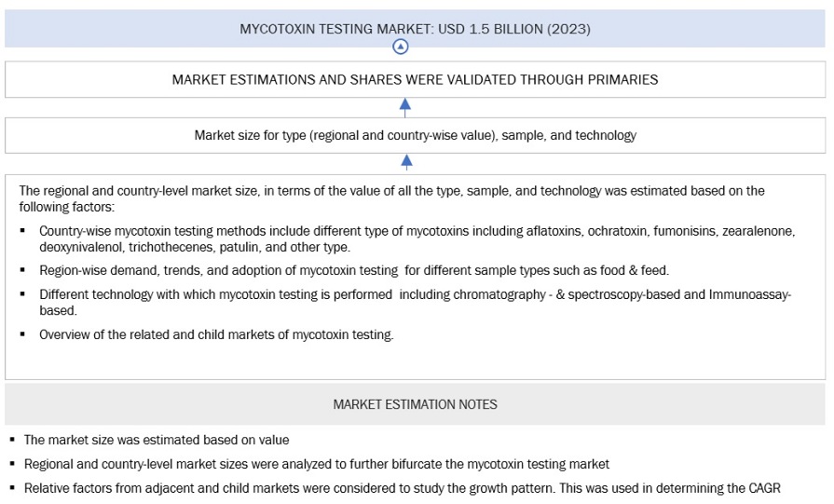Click the bullet beside the Country-wise mycotoxin testing line
The width and height of the screenshot is (834, 504).
pos(23,230)
